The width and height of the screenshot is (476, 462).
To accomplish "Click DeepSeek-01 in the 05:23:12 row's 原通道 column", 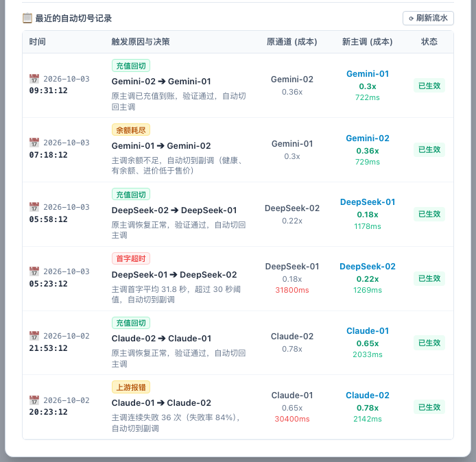I will pyautogui.click(x=292, y=267).
